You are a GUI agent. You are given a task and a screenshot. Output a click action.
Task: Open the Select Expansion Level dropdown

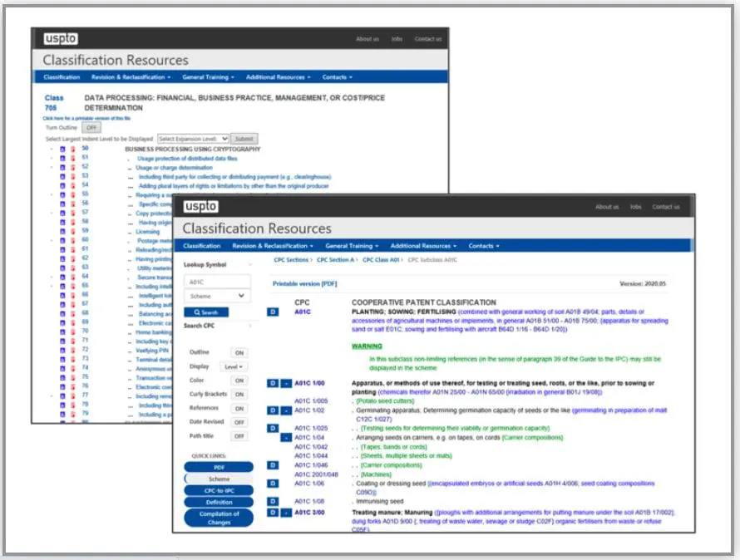[x=193, y=139]
